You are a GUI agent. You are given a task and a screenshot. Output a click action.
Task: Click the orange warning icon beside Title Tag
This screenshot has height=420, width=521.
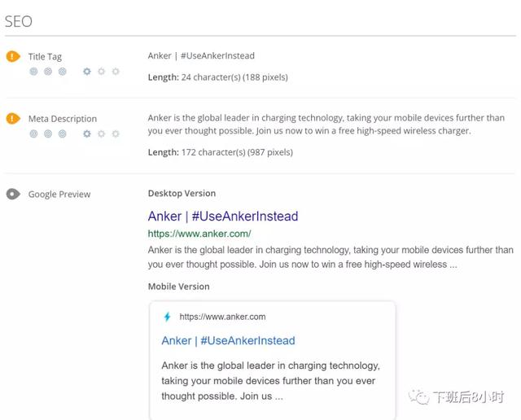[x=13, y=56]
